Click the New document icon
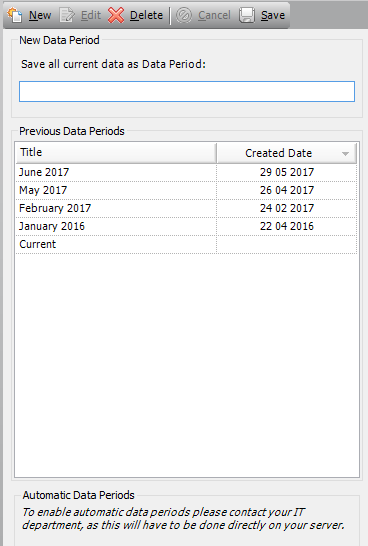Image resolution: width=368 pixels, height=546 pixels. [x=15, y=15]
